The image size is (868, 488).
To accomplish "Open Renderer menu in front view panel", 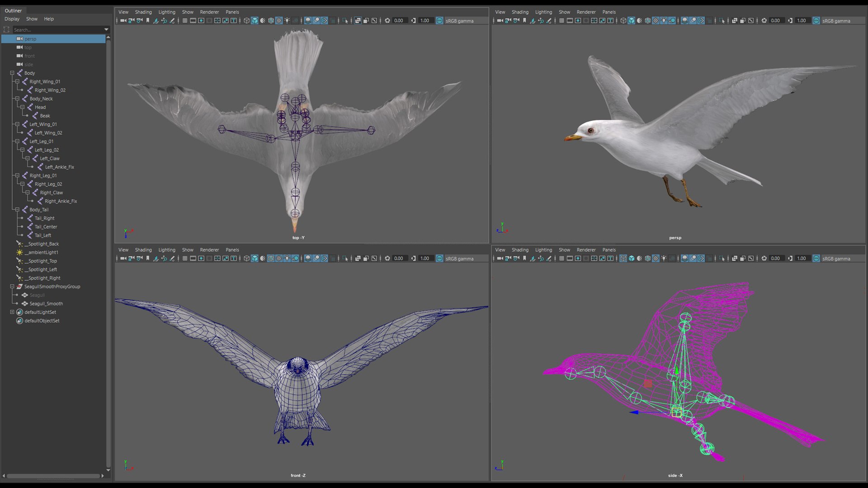I will pyautogui.click(x=209, y=249).
